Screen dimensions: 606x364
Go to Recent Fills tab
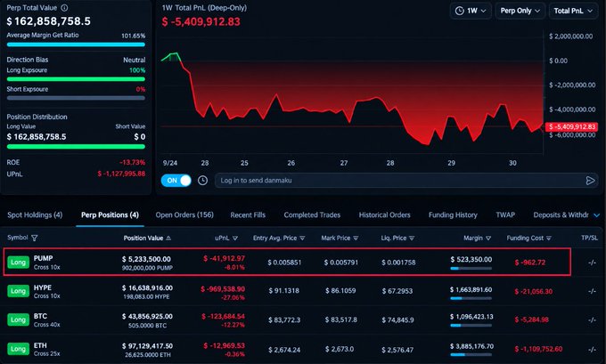[248, 215]
